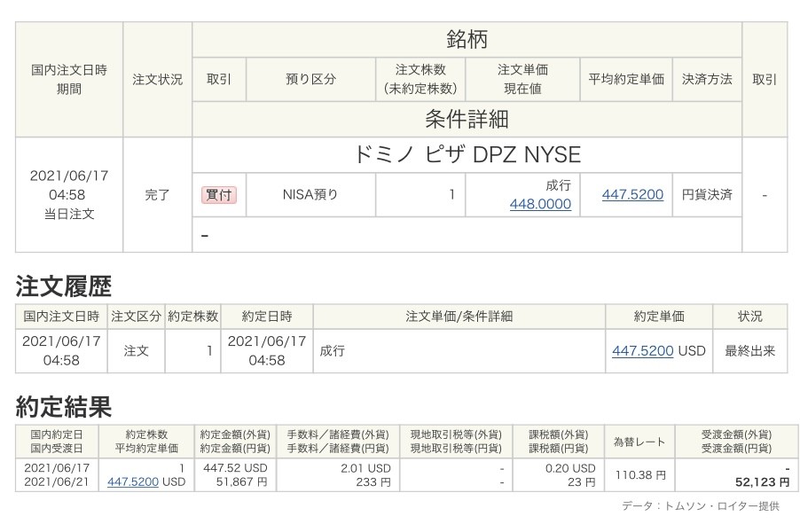The image size is (800, 532).
Task: Select the 注文単価/条件詳細 column header
Action: click(x=459, y=317)
